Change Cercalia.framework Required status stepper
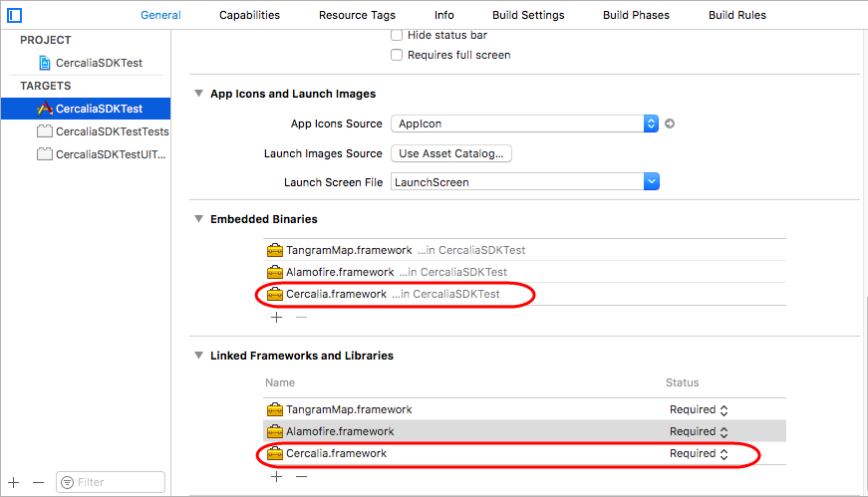The height and width of the screenshot is (497, 868). [723, 454]
